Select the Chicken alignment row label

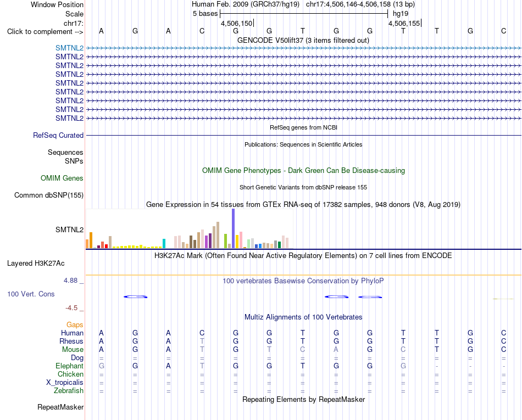70,374
